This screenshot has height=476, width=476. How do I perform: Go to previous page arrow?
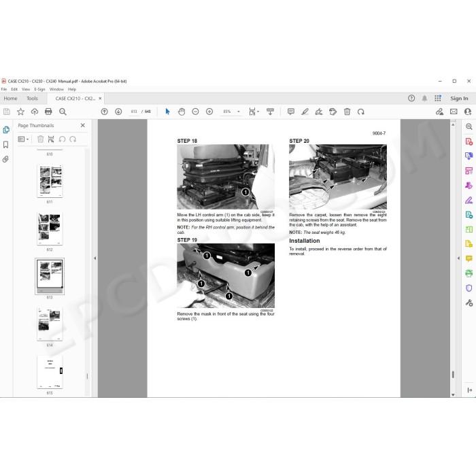pos(105,112)
